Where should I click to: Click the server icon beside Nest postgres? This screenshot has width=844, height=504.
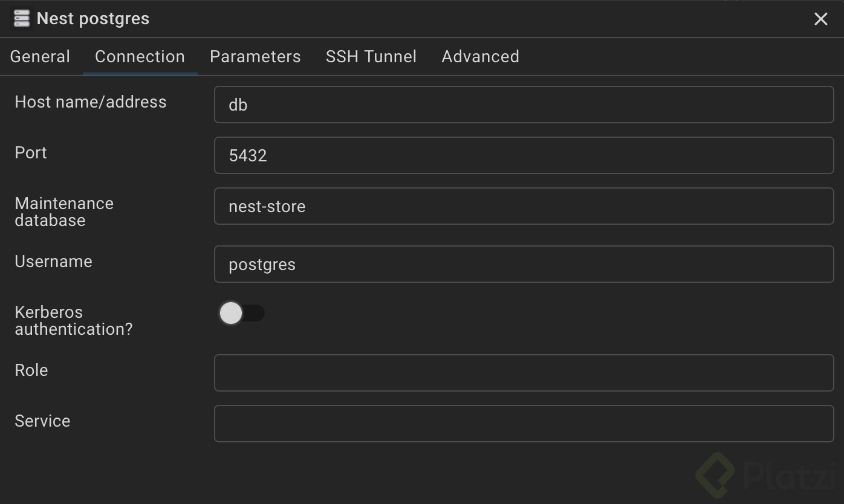[22, 19]
